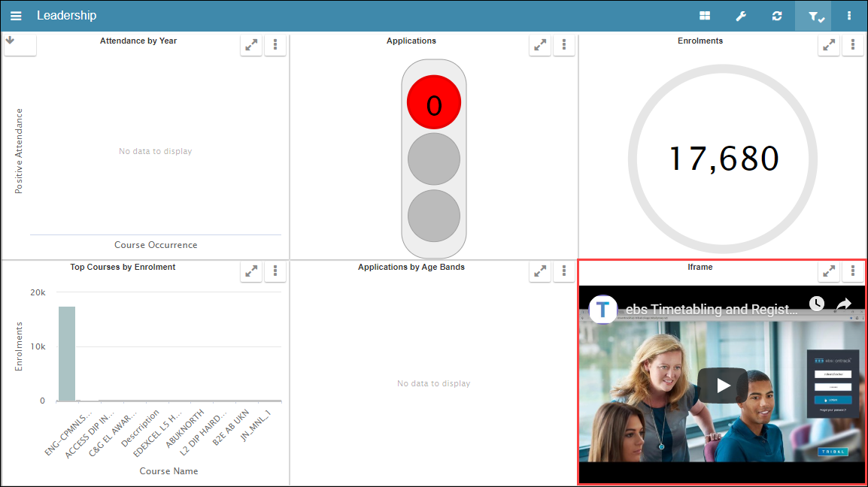
Task: Toggle the active filter icon in the toolbar
Action: (x=813, y=15)
